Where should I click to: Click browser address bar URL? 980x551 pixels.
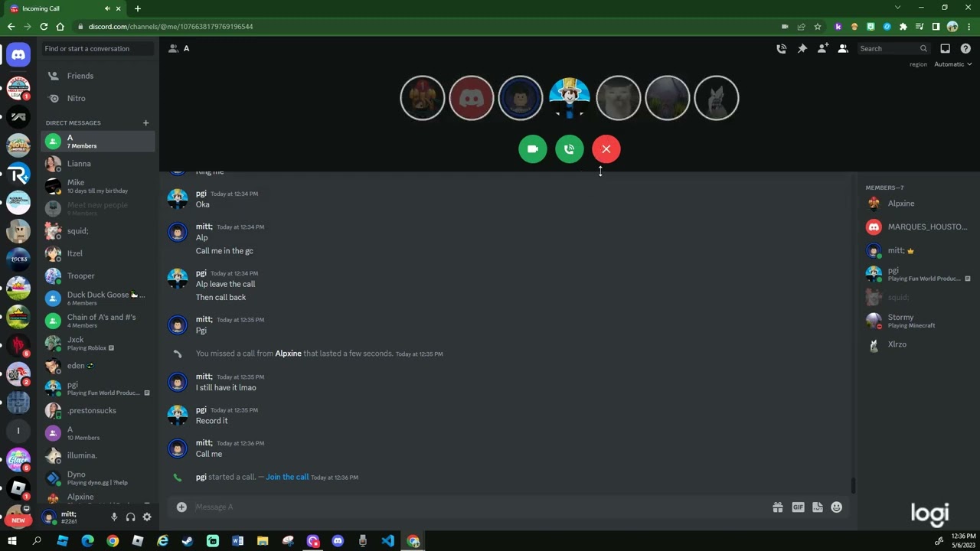[171, 26]
